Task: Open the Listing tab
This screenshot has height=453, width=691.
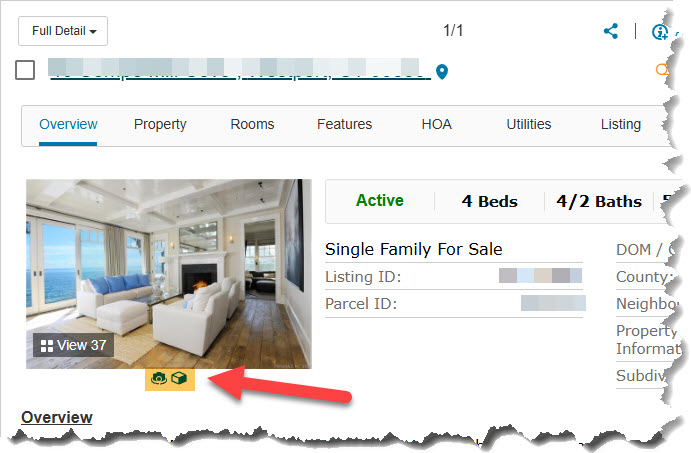Action: (x=620, y=124)
